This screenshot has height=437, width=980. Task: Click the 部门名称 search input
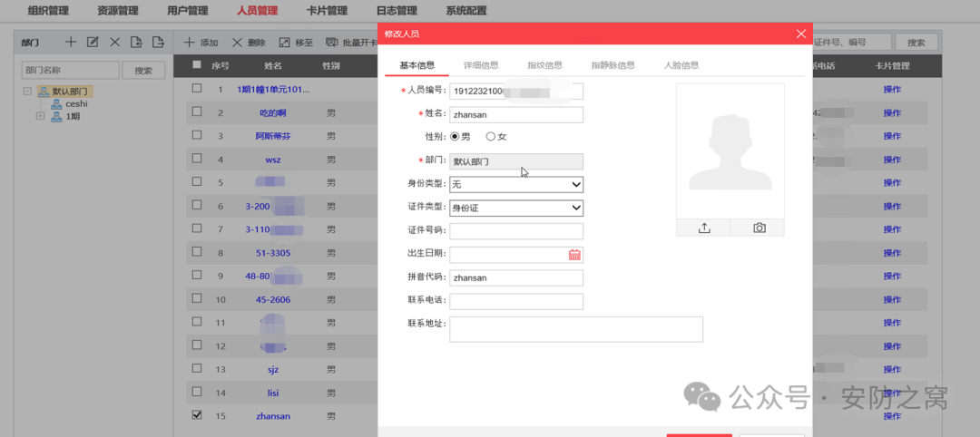click(x=70, y=71)
